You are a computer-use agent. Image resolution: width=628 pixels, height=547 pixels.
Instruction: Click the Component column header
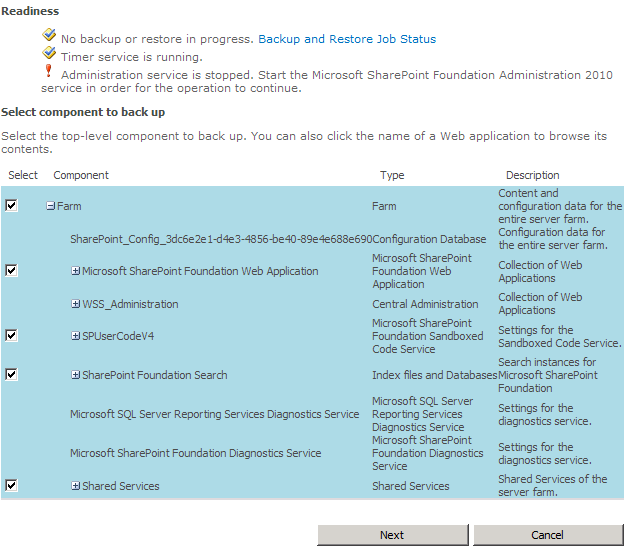point(81,175)
